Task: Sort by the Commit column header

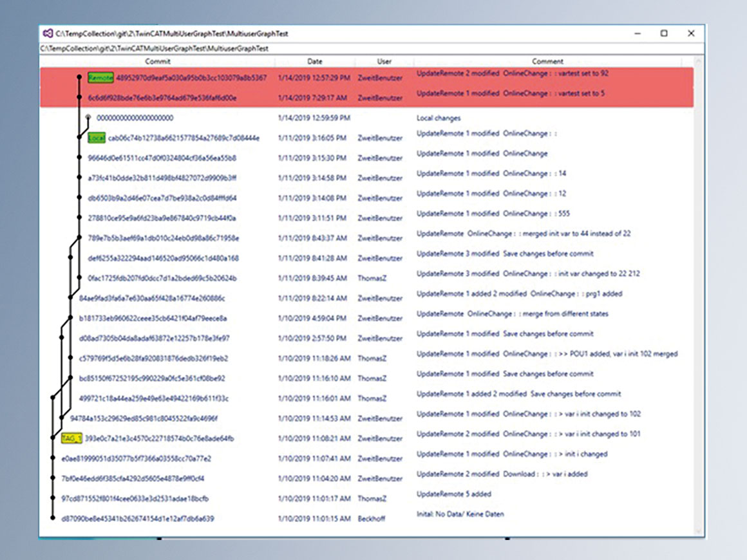Action: point(158,62)
